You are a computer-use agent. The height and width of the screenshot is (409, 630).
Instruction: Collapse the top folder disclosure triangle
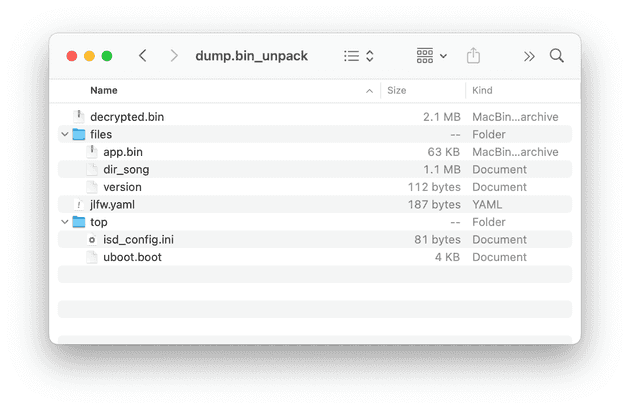pos(65,222)
